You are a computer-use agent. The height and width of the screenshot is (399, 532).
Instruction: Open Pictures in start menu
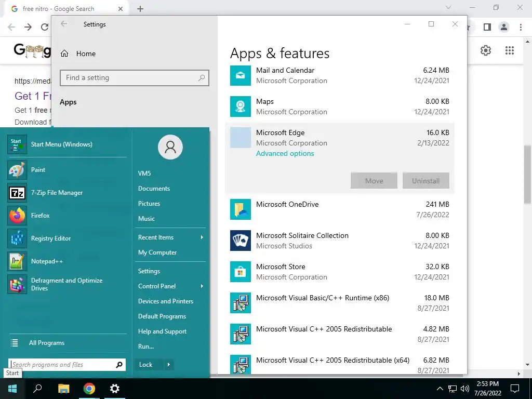pos(149,204)
